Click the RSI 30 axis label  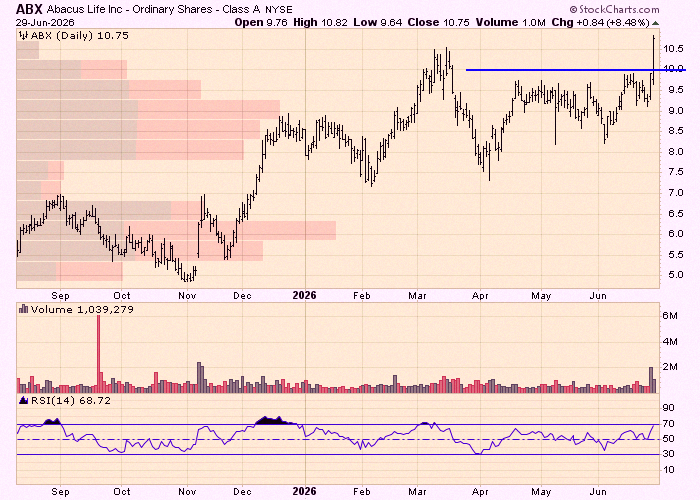point(668,454)
